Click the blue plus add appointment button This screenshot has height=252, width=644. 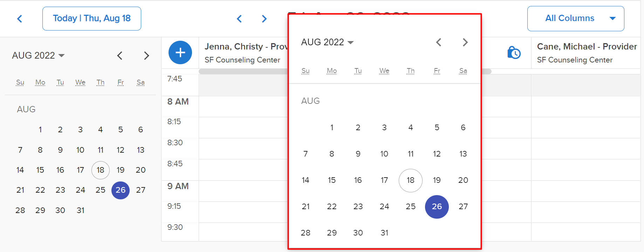(x=180, y=53)
